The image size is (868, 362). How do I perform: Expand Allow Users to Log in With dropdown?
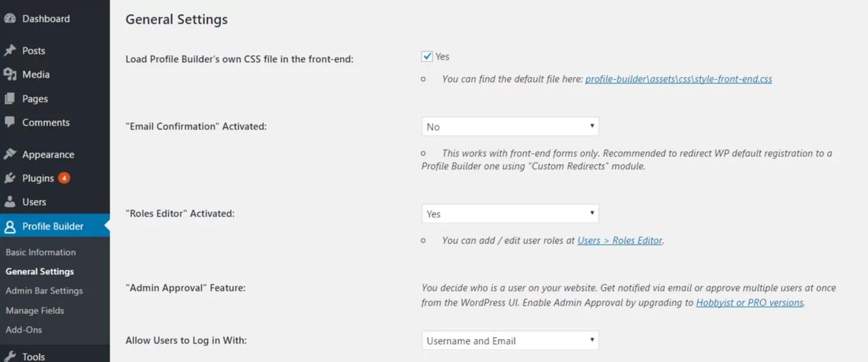(510, 340)
